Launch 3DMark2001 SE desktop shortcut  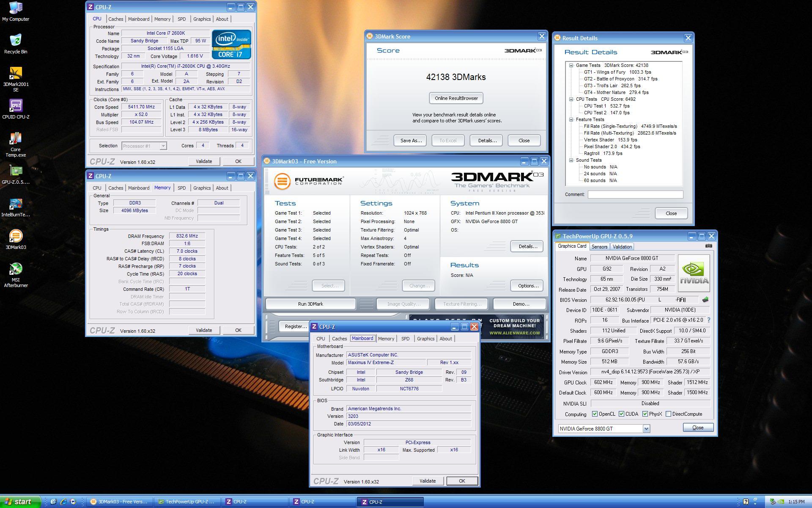point(16,79)
